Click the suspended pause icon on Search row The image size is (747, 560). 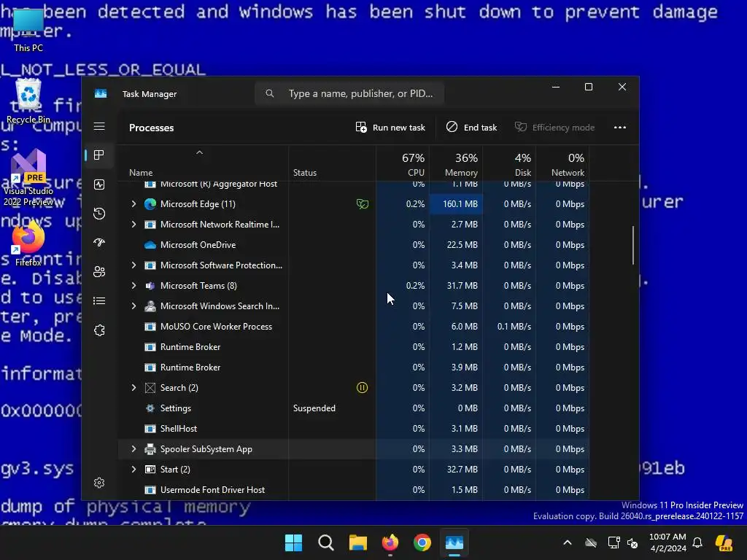pyautogui.click(x=362, y=388)
